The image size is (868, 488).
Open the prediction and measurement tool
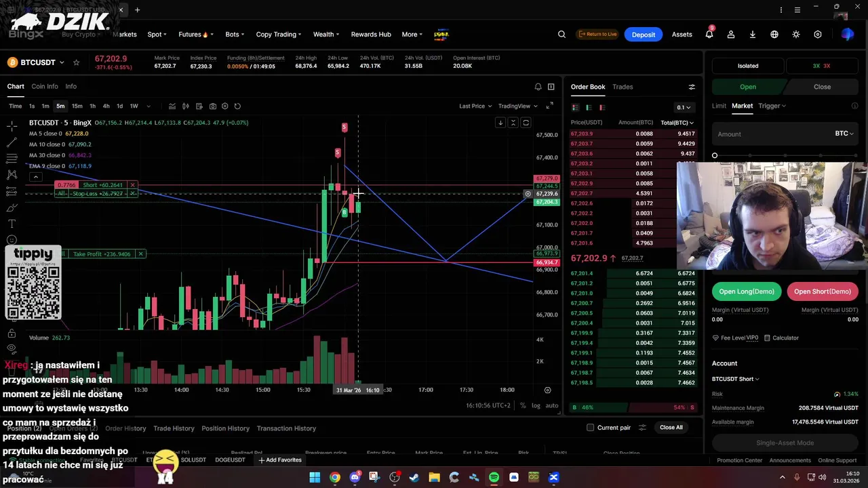coord(12,191)
